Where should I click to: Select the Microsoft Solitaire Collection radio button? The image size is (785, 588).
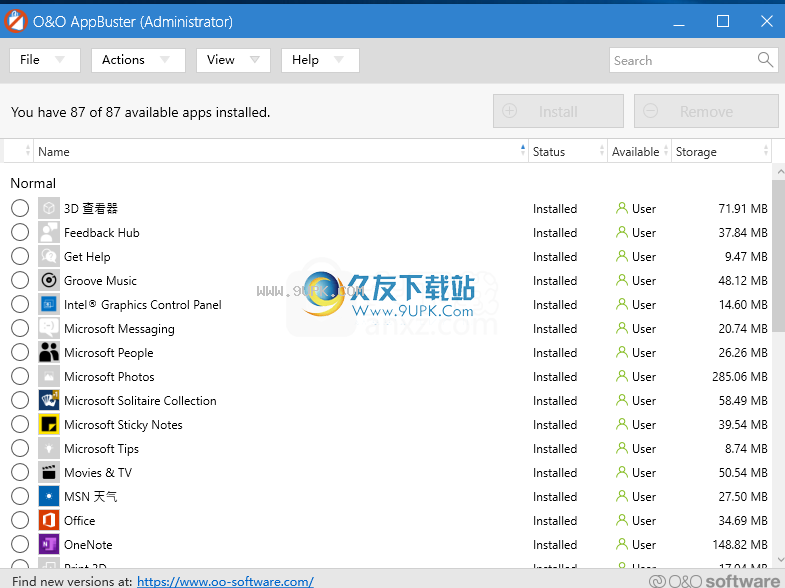click(20, 400)
